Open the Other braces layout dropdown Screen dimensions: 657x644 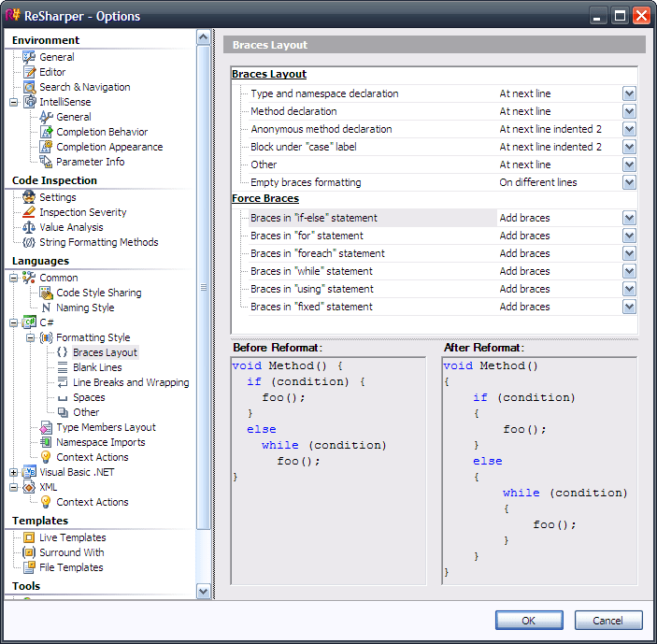point(629,165)
